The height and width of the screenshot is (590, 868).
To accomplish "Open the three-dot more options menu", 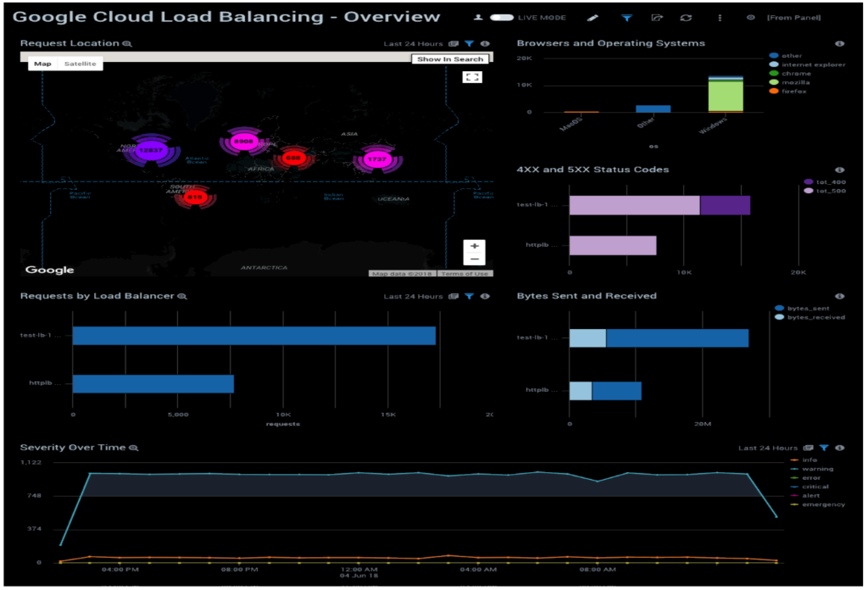I will tap(720, 18).
